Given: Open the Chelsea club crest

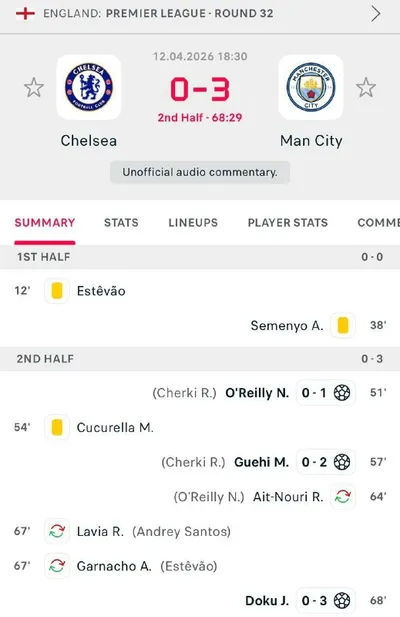Looking at the screenshot, I should (x=89, y=87).
